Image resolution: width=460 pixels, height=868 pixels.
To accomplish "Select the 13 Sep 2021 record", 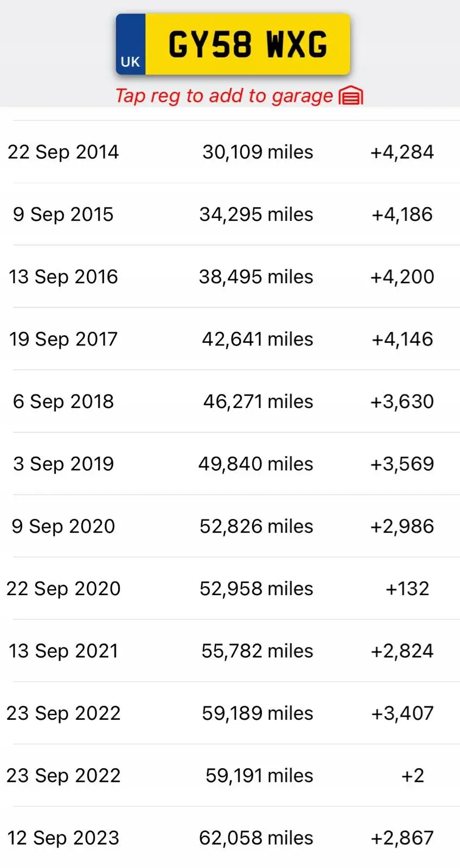I will (x=63, y=651).
